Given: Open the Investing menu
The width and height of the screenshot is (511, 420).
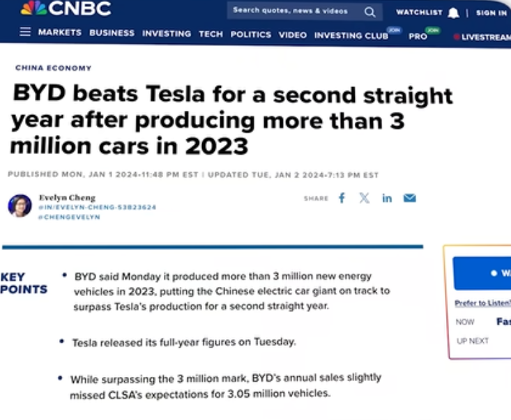Looking at the screenshot, I should 167,33.
